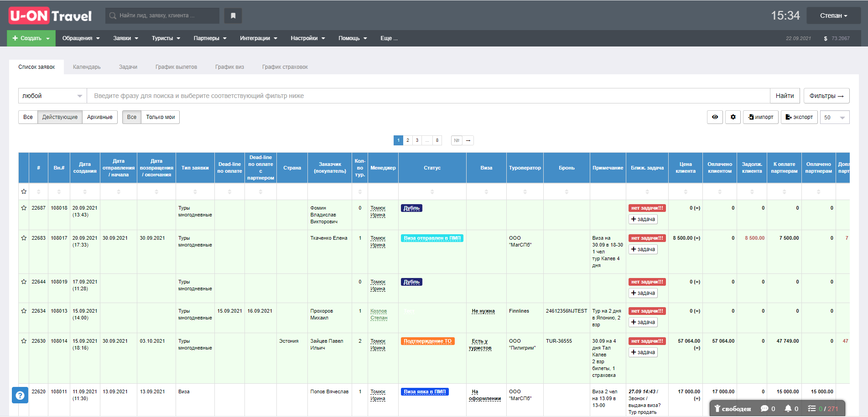This screenshot has height=417, width=868.
Task: Expand the Заявки menu
Action: pyautogui.click(x=125, y=38)
